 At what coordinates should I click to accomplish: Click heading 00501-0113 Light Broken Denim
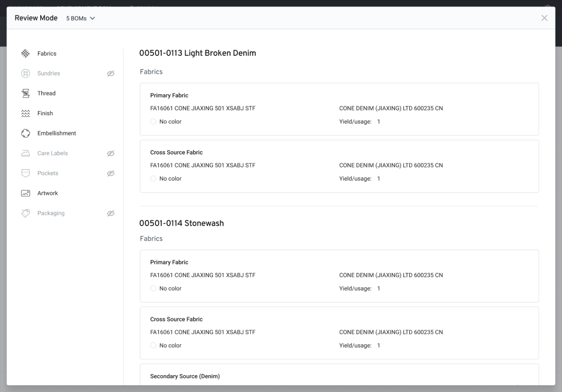(x=198, y=53)
